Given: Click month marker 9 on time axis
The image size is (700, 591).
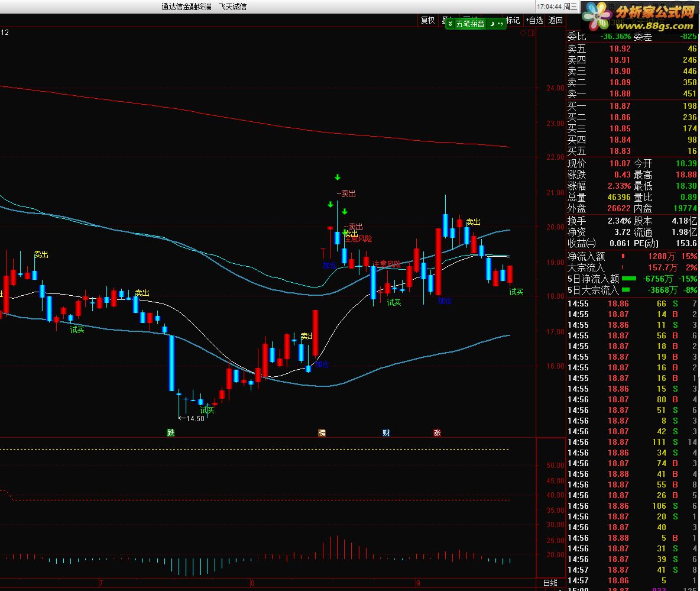Looking at the screenshot, I should 419,583.
